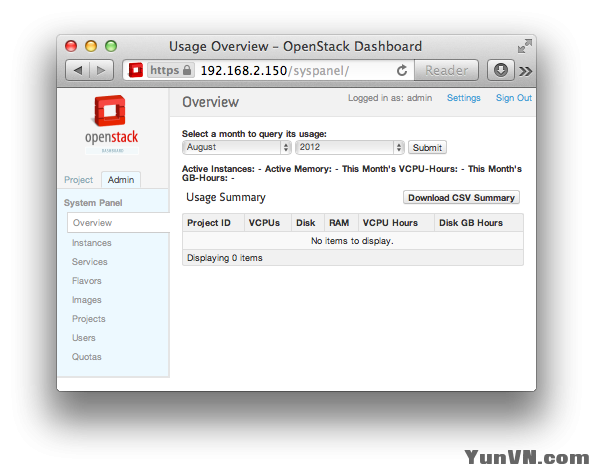Close the window with the red button
The height and width of the screenshot is (470, 593).
(71, 46)
